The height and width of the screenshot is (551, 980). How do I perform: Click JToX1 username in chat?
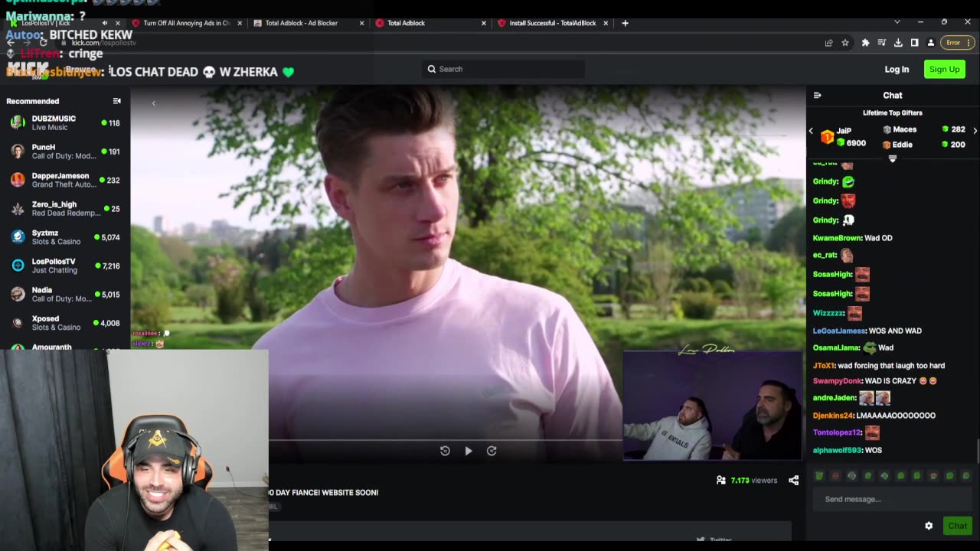click(823, 366)
